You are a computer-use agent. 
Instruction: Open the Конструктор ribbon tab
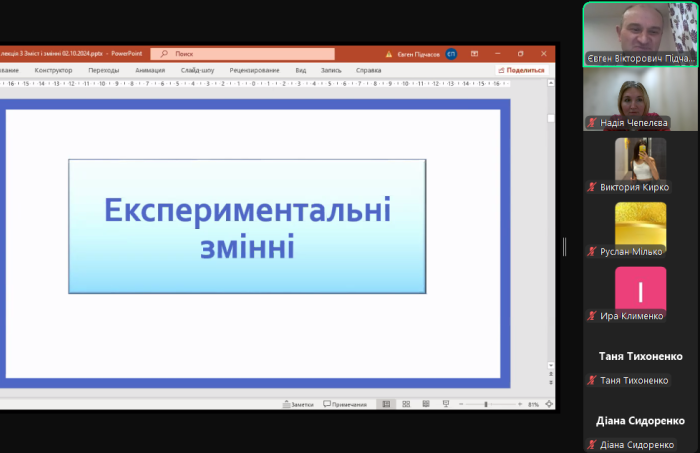pos(53,70)
